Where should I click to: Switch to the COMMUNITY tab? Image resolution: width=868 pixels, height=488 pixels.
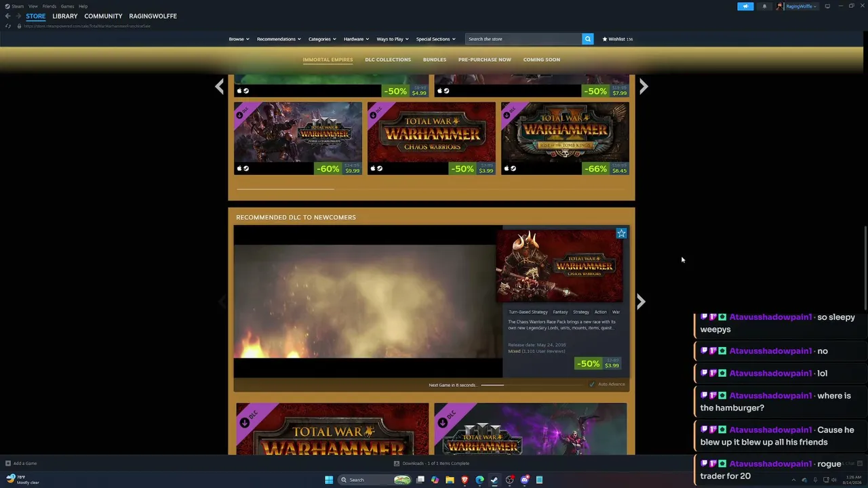point(103,16)
